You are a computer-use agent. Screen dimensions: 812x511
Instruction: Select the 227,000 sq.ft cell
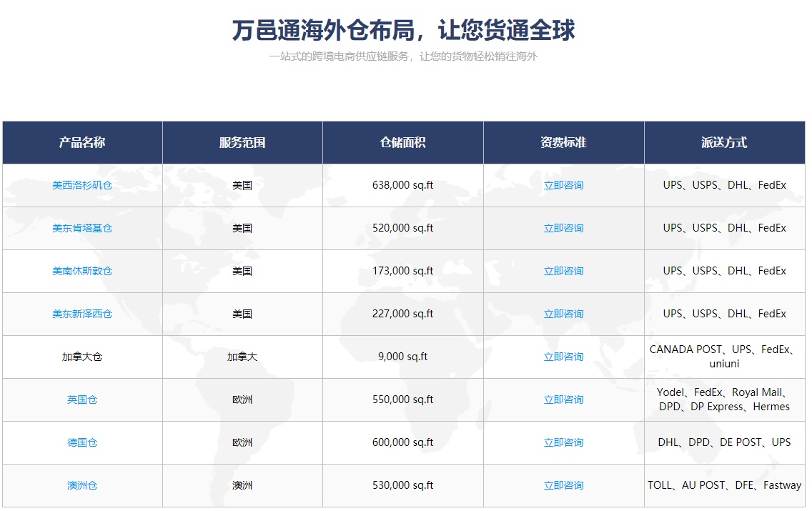coord(403,314)
